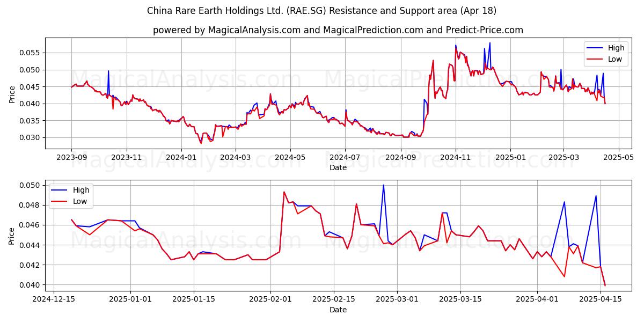Viewport: 644px width, 322px height.
Task: Click the 2024-05 tick label
Action: point(290,157)
